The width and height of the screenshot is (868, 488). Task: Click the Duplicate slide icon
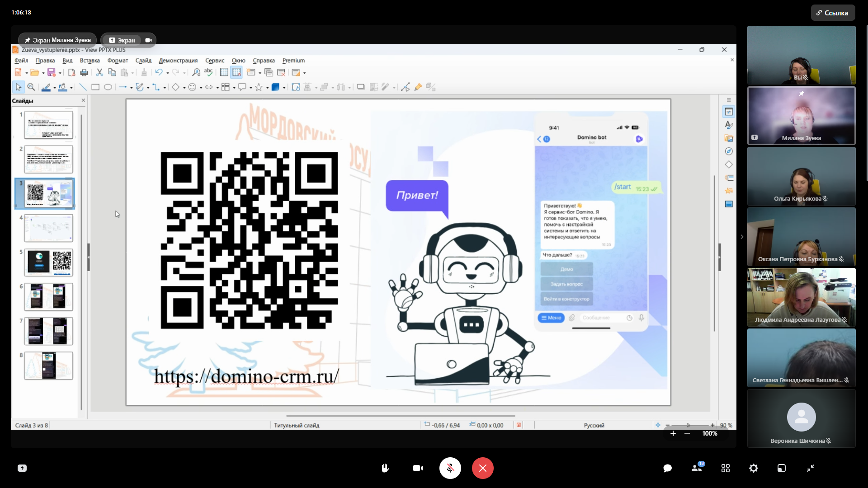pyautogui.click(x=269, y=72)
